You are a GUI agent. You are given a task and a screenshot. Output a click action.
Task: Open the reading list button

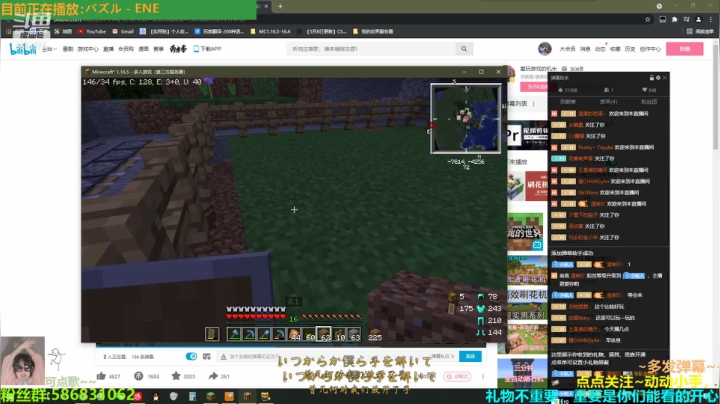(x=700, y=32)
